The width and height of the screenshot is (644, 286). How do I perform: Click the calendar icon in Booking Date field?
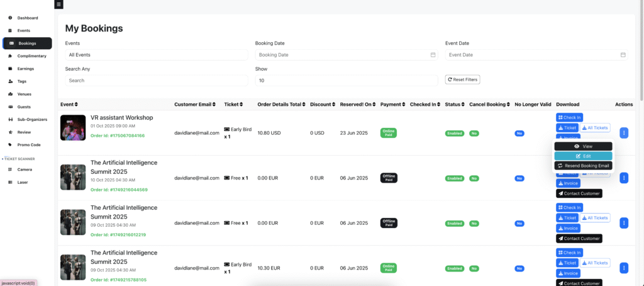(433, 55)
